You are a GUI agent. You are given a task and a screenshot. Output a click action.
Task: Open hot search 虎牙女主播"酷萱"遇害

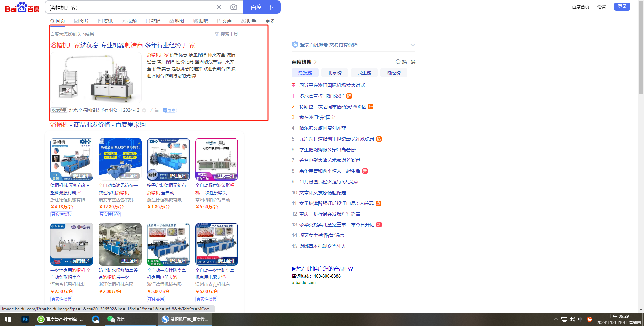point(322,235)
